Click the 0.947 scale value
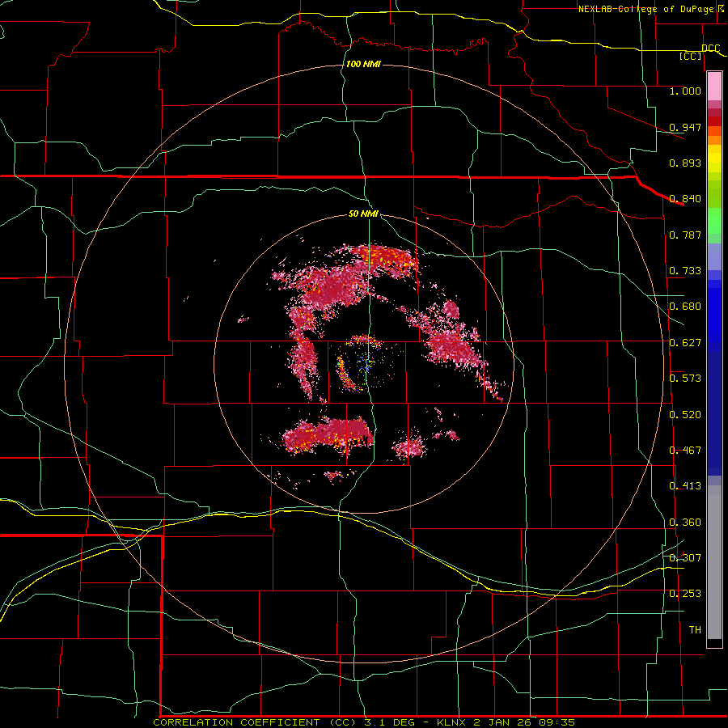Screen dimensions: 728x728 685,127
